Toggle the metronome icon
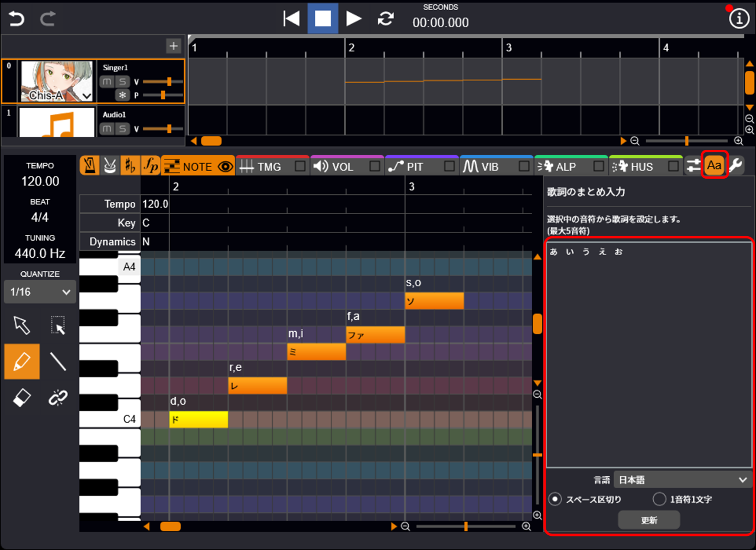The height and width of the screenshot is (550, 756). click(x=90, y=166)
